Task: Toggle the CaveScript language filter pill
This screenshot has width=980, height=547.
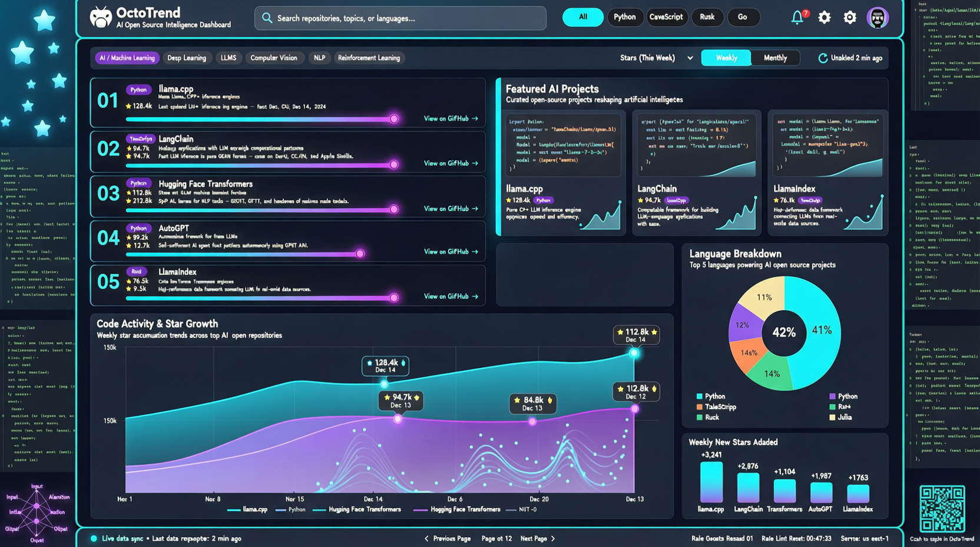Action: click(666, 17)
